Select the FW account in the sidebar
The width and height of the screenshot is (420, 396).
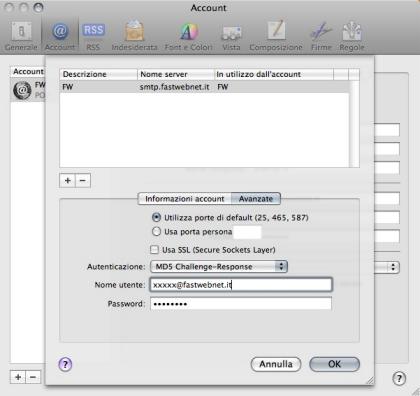coord(28,90)
